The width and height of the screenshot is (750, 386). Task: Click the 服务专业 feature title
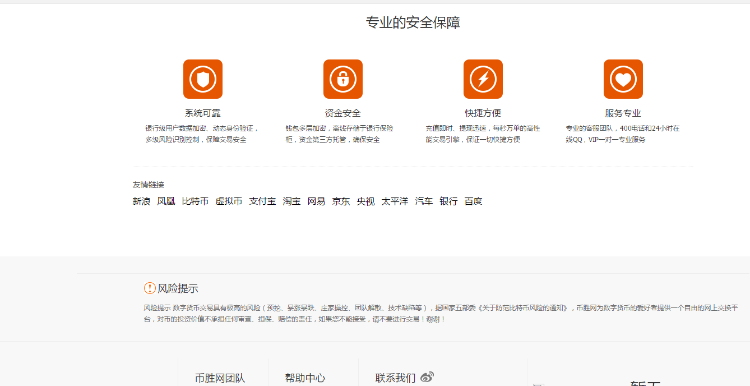pyautogui.click(x=623, y=113)
